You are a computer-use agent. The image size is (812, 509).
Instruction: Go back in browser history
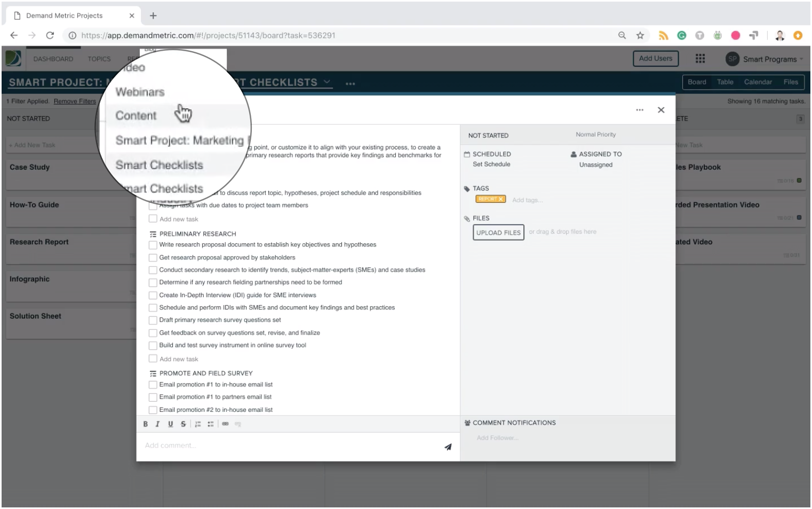(x=14, y=35)
